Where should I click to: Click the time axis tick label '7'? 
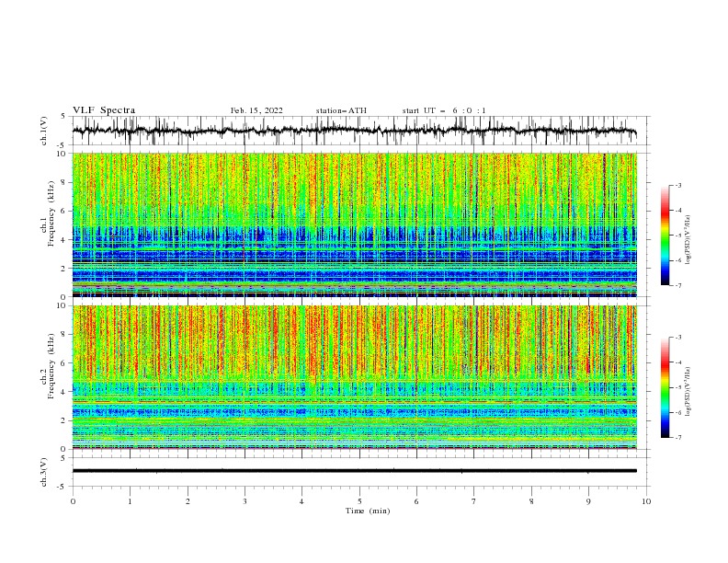click(x=474, y=501)
